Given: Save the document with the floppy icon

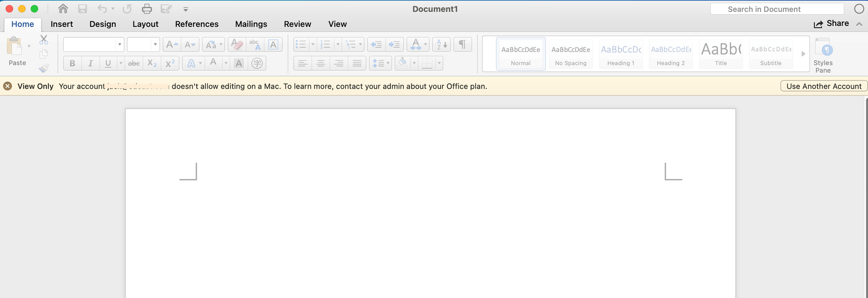Looking at the screenshot, I should (83, 8).
